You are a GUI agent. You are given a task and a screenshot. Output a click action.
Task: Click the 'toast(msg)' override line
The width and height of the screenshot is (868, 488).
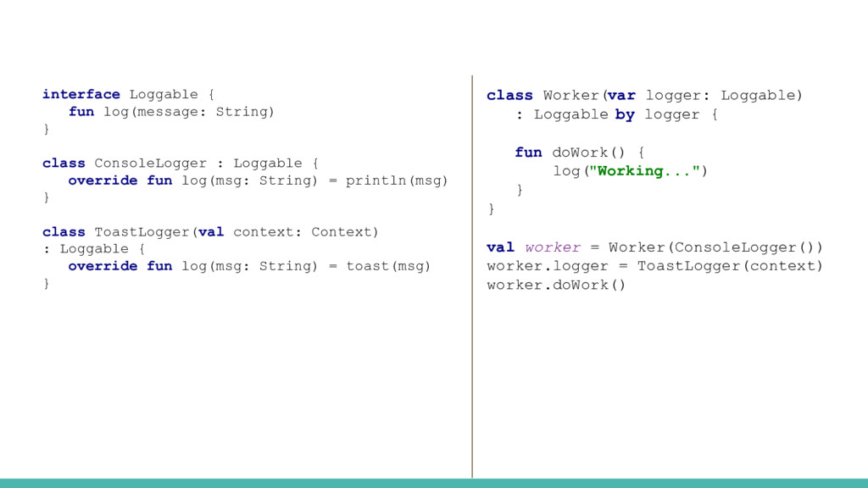coord(249,266)
